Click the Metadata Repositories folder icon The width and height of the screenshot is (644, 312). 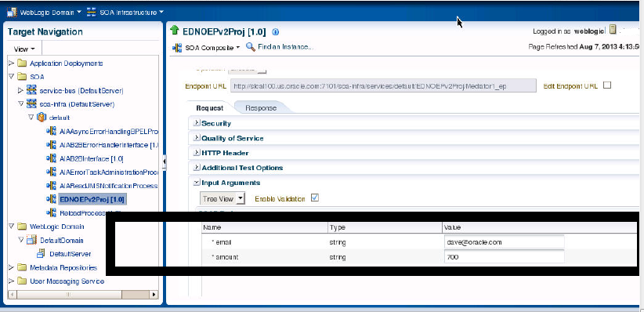(22, 267)
